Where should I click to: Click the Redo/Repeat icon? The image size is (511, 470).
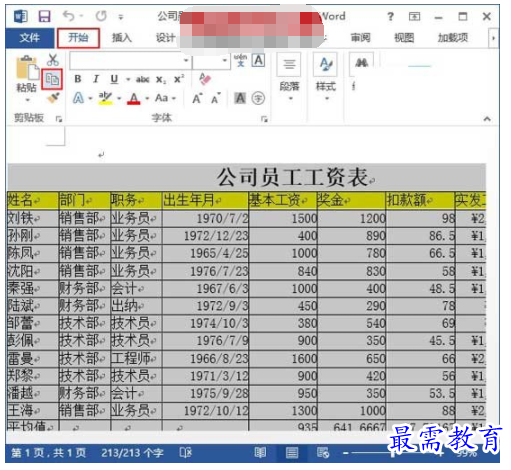[101, 16]
